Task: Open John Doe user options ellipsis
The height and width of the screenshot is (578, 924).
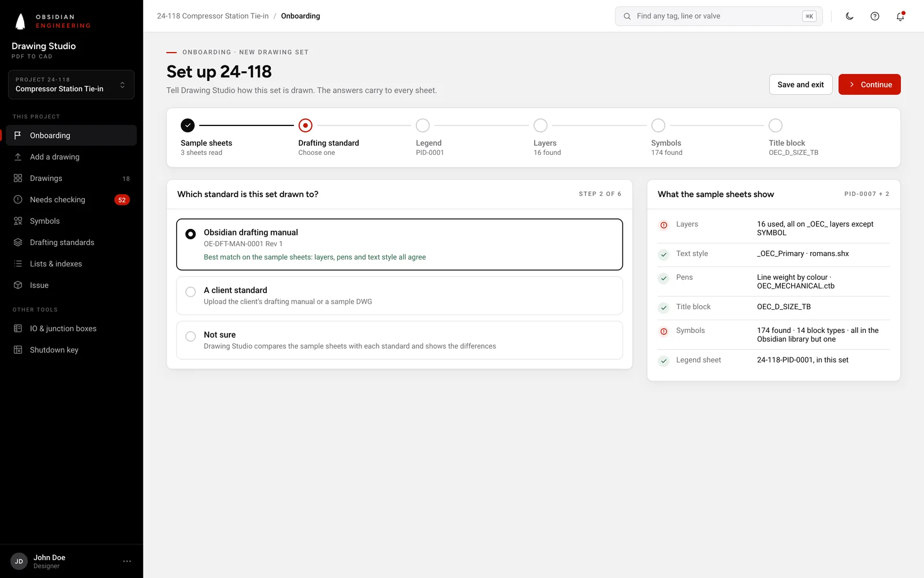Action: click(127, 561)
